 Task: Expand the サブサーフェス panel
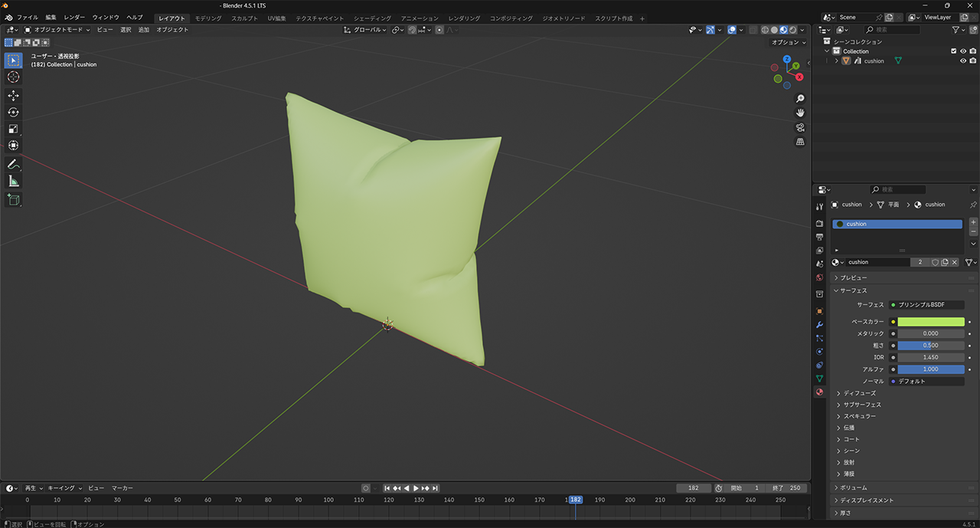(861, 405)
